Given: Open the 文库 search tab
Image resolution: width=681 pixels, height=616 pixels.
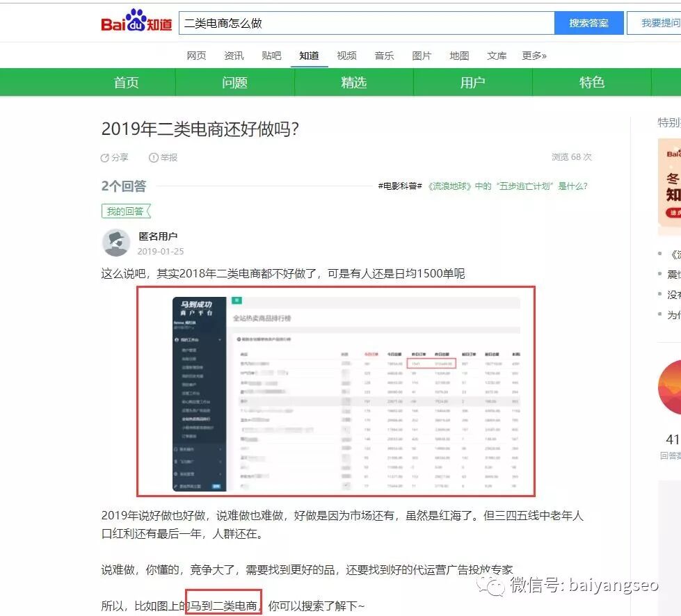Looking at the screenshot, I should (x=497, y=56).
